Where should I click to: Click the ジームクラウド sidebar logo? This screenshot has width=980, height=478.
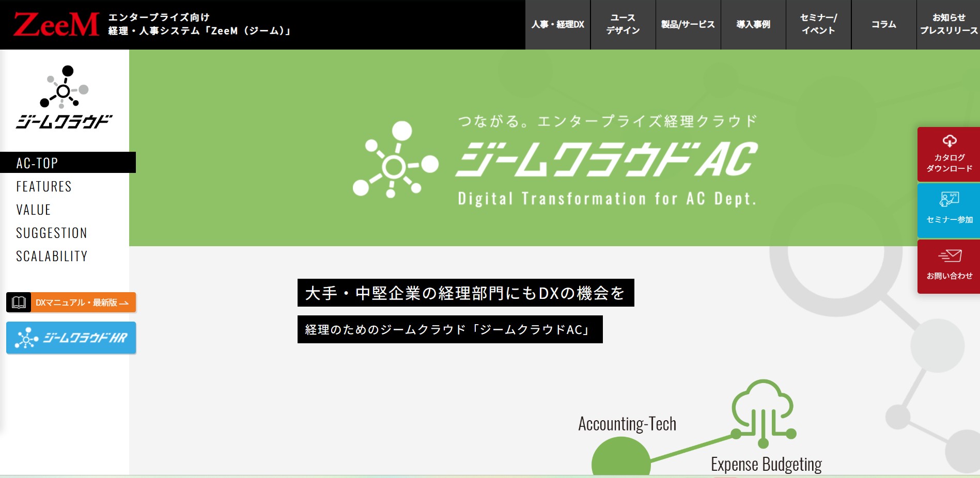pos(64,97)
